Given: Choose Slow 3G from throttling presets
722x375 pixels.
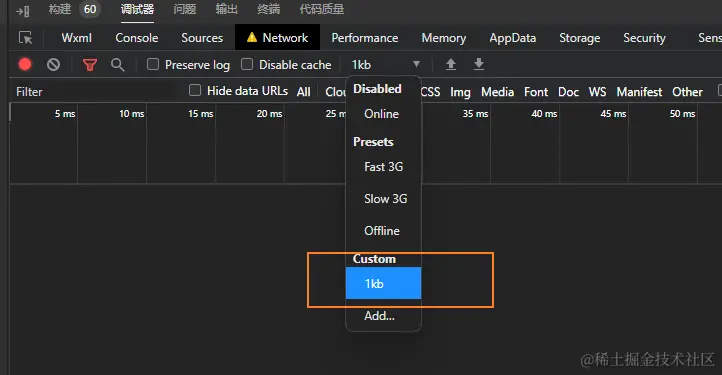Looking at the screenshot, I should (x=384, y=199).
